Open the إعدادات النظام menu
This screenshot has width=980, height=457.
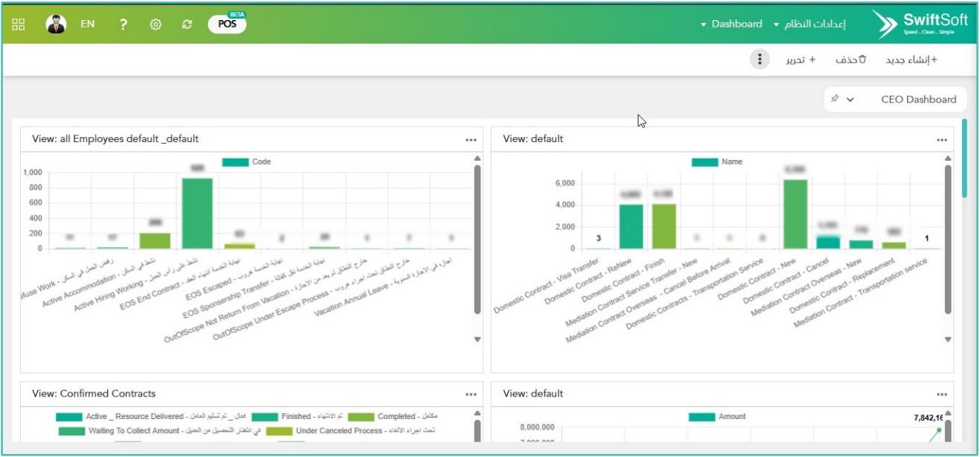[x=809, y=24]
